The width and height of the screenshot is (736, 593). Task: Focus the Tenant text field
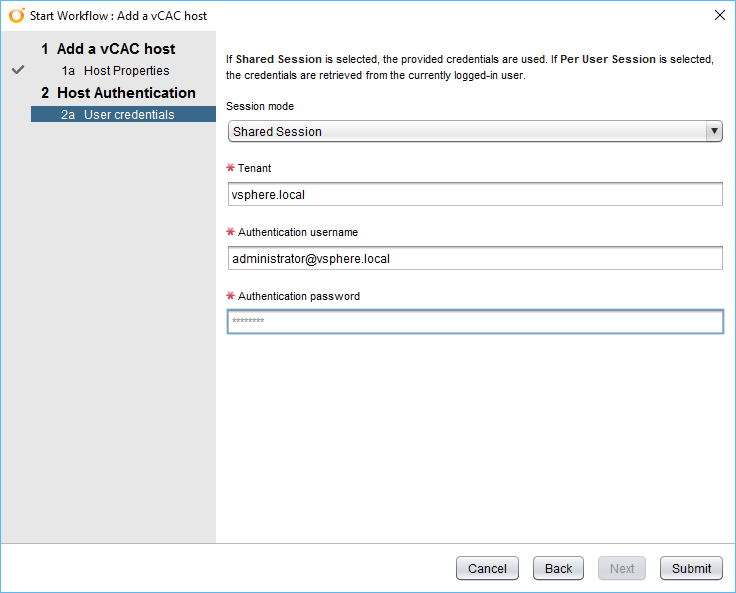tap(474, 194)
